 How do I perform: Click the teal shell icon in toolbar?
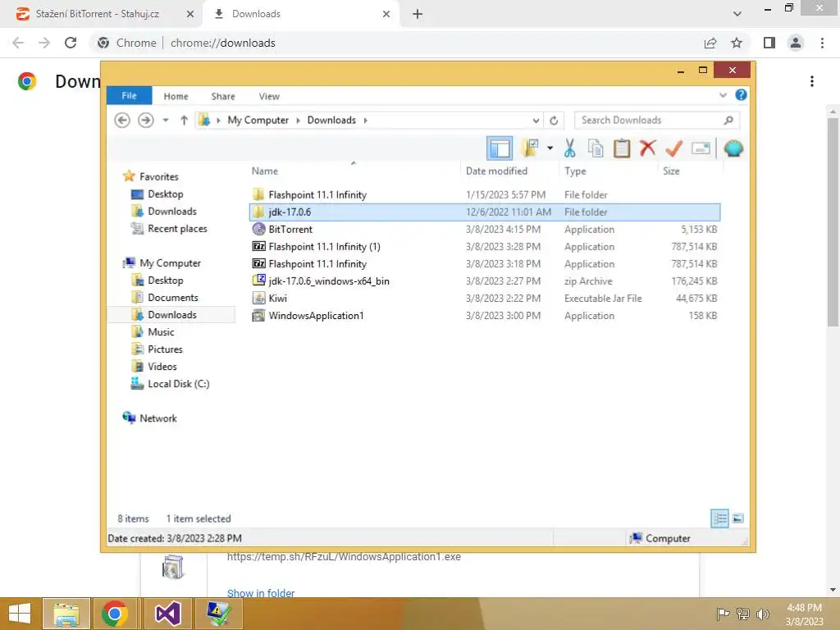point(733,148)
